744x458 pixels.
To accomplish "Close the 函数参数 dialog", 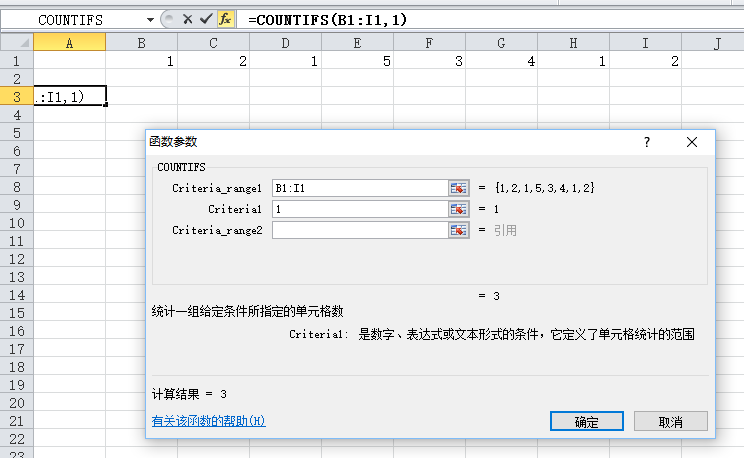I will [x=692, y=142].
